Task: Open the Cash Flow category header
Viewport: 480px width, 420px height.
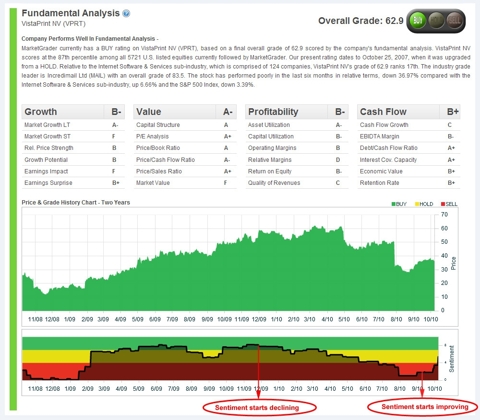Action: pyautogui.click(x=409, y=112)
